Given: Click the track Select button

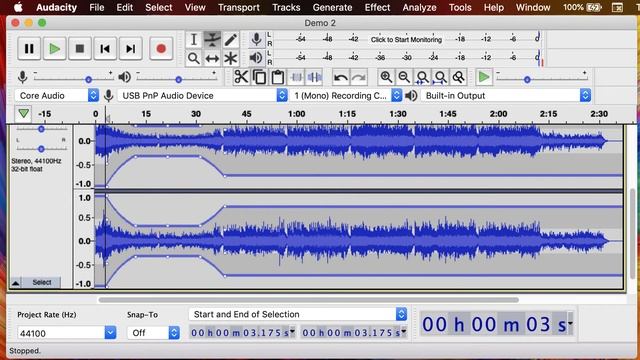Looking at the screenshot, I should pyautogui.click(x=41, y=282).
